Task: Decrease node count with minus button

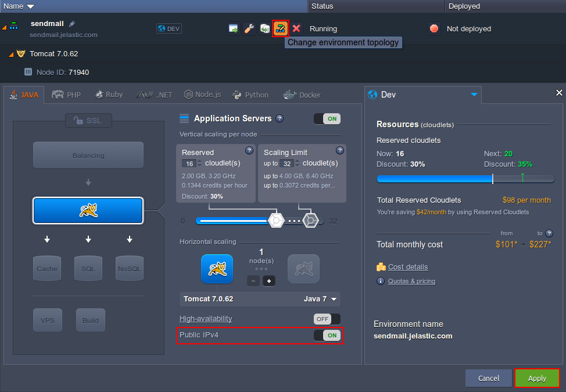Action: point(253,281)
